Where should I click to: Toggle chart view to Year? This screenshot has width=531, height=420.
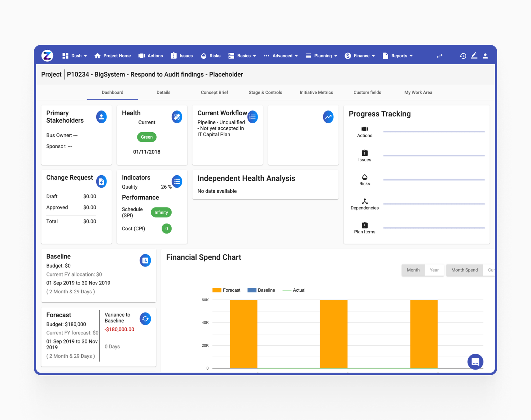[434, 270]
